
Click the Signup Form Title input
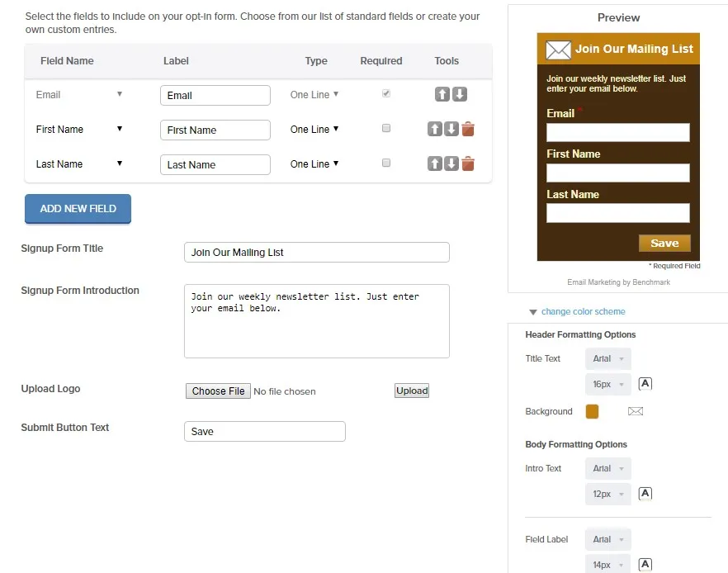click(x=317, y=252)
